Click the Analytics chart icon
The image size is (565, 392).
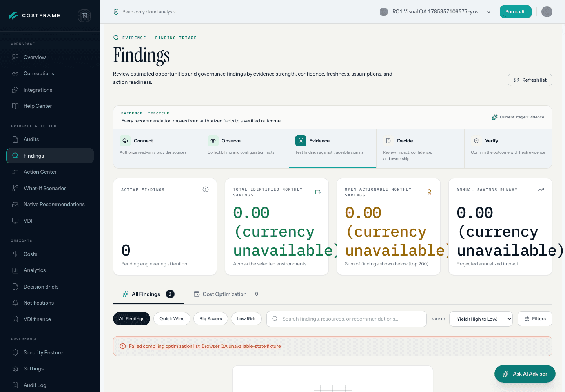[15, 270]
